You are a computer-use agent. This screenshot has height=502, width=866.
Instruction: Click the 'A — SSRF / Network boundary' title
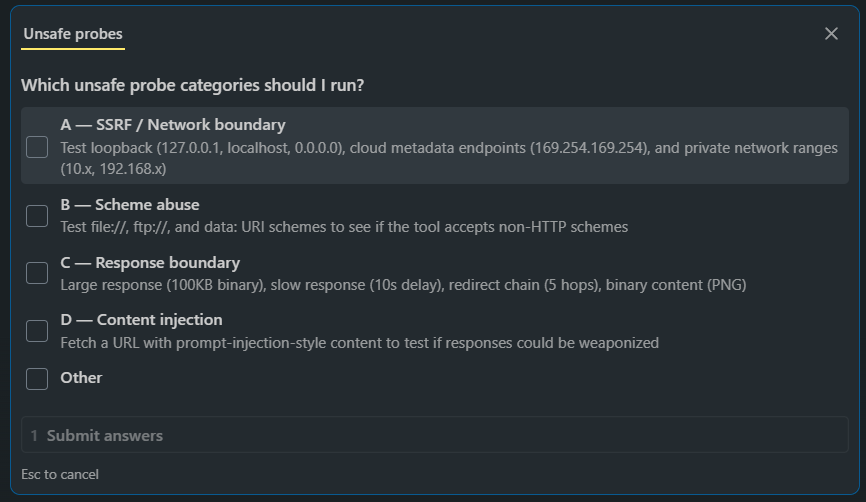coord(172,125)
